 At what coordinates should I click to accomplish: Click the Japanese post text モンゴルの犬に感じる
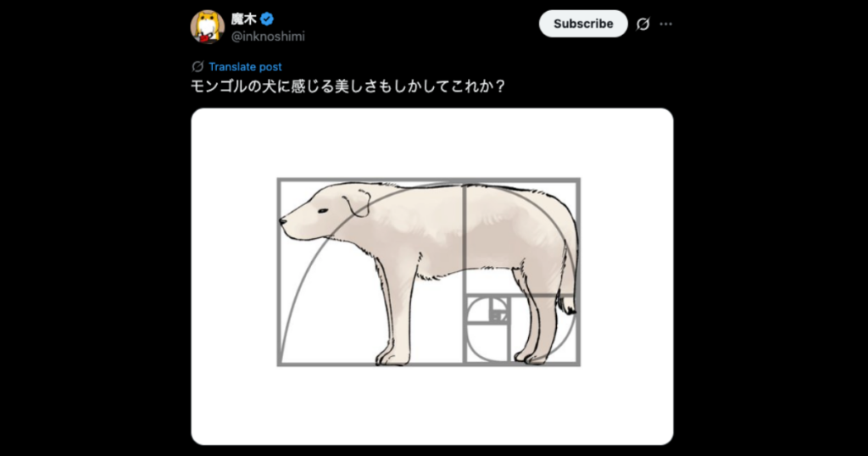pos(263,86)
